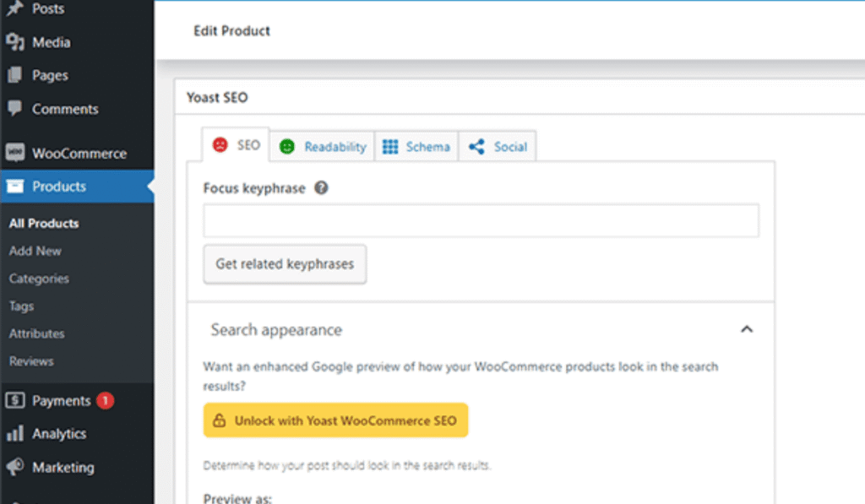Image resolution: width=865 pixels, height=504 pixels.
Task: Click the Comments speech bubble icon
Action: [14, 109]
